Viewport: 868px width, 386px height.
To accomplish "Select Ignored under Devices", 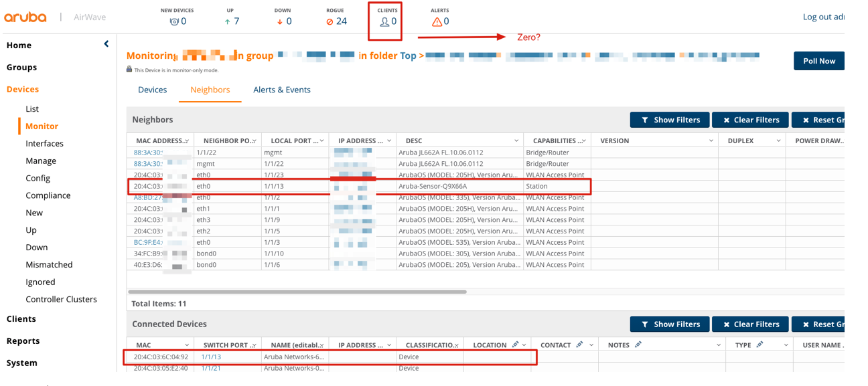I will (40, 282).
